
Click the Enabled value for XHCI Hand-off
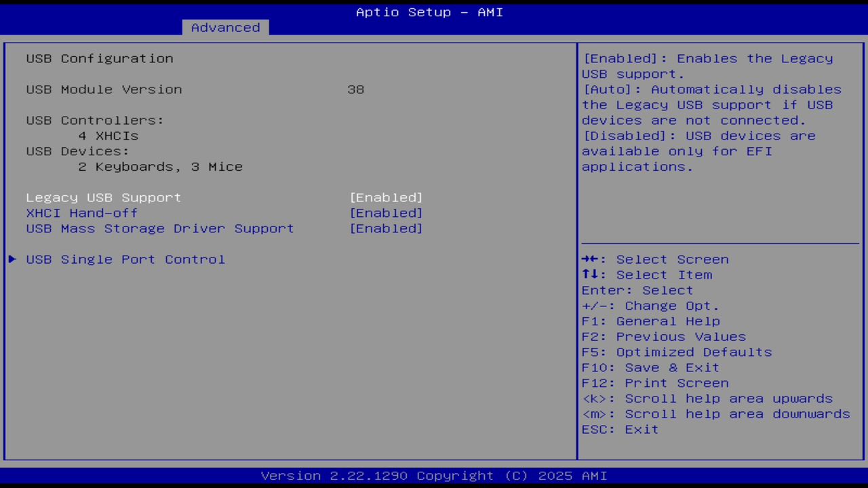[x=386, y=213]
